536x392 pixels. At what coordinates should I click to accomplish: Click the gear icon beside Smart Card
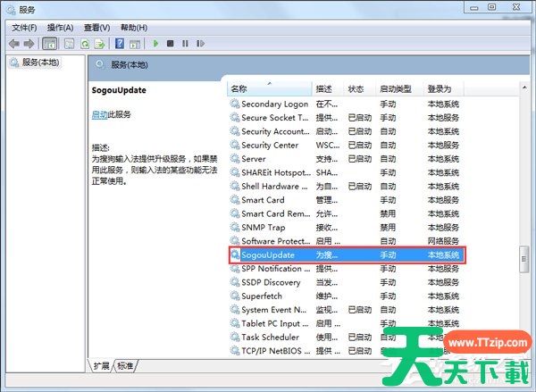pos(235,200)
